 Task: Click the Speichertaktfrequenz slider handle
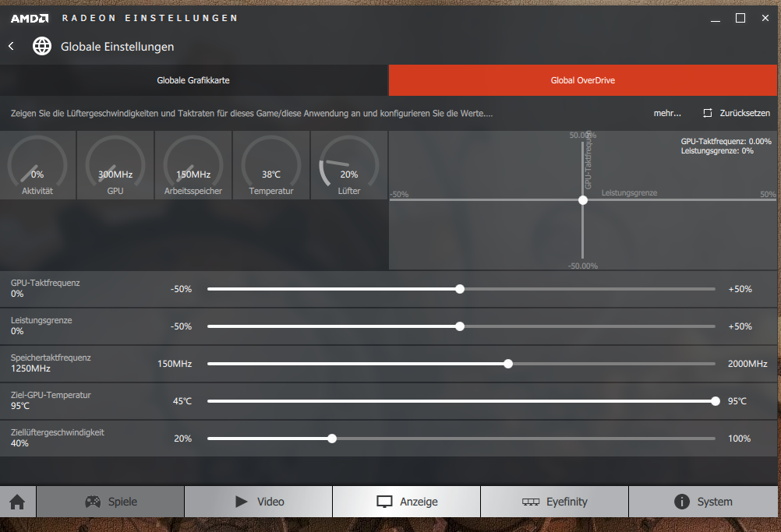(508, 364)
